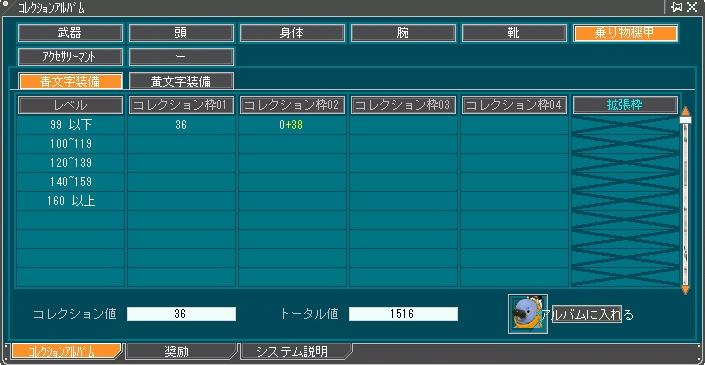Select the 武器 category tab
Screen dimensions: 705x365
click(x=70, y=33)
